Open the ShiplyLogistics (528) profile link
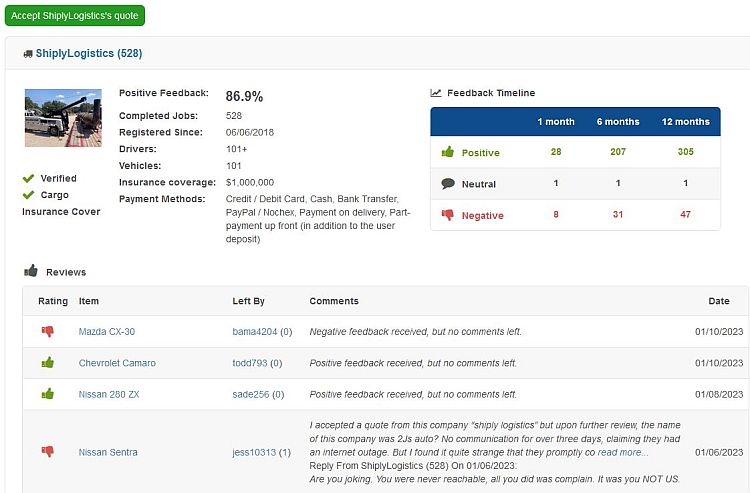Image resolution: width=750 pixels, height=493 pixels. pyautogui.click(x=89, y=53)
